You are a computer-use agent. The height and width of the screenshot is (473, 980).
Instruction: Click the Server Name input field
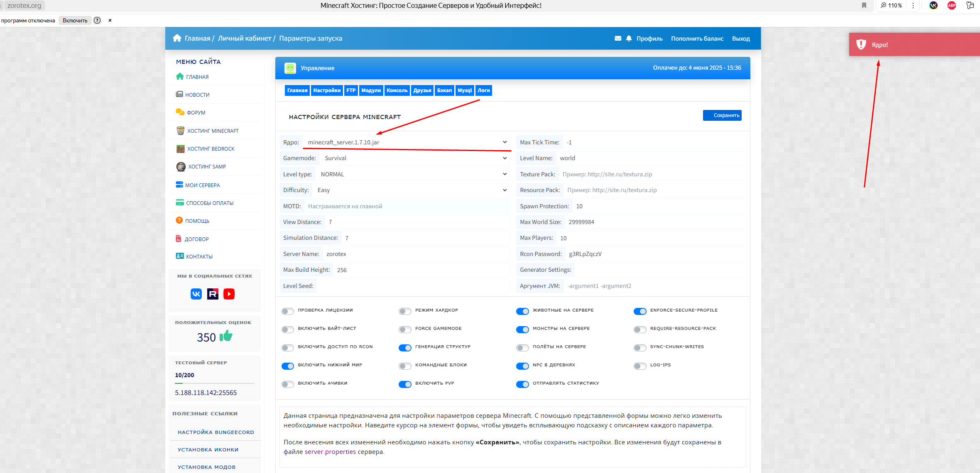click(416, 254)
